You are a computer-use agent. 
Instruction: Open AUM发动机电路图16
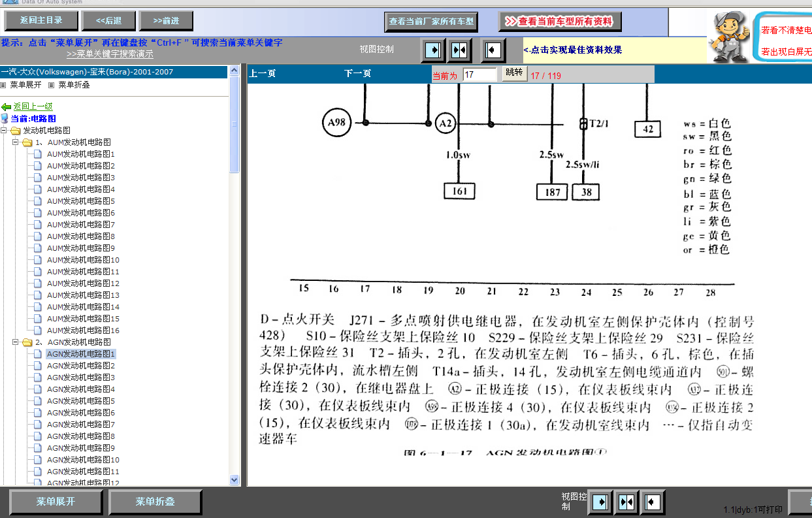coord(83,331)
